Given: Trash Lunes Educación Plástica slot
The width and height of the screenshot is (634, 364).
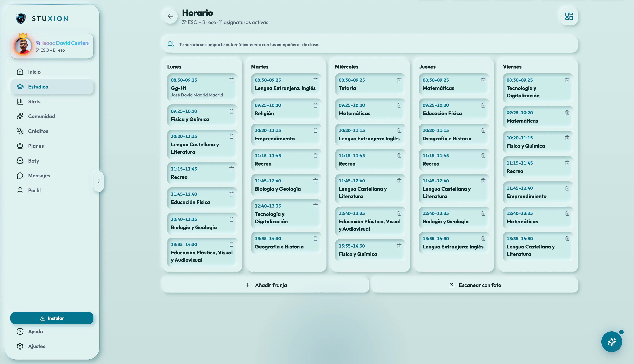Looking at the screenshot, I should (x=232, y=245).
